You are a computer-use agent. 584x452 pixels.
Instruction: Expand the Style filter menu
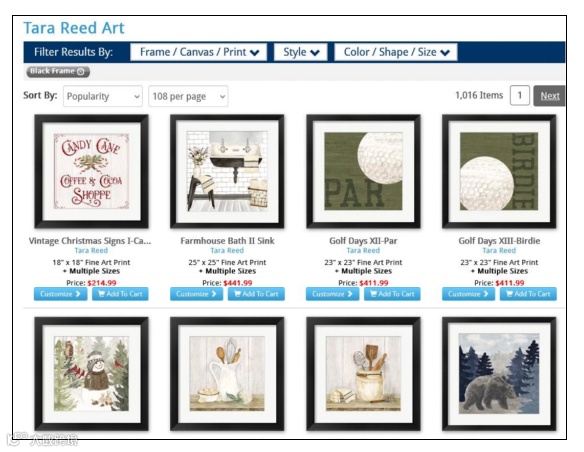[x=301, y=52]
